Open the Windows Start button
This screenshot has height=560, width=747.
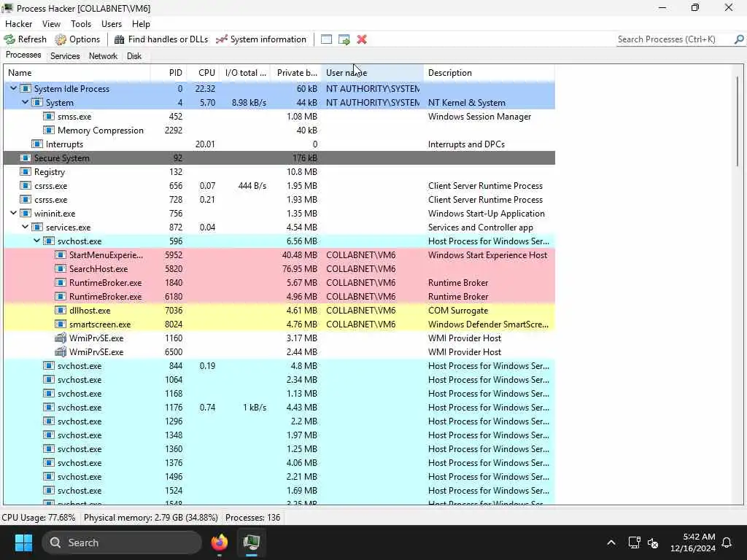[x=23, y=542]
